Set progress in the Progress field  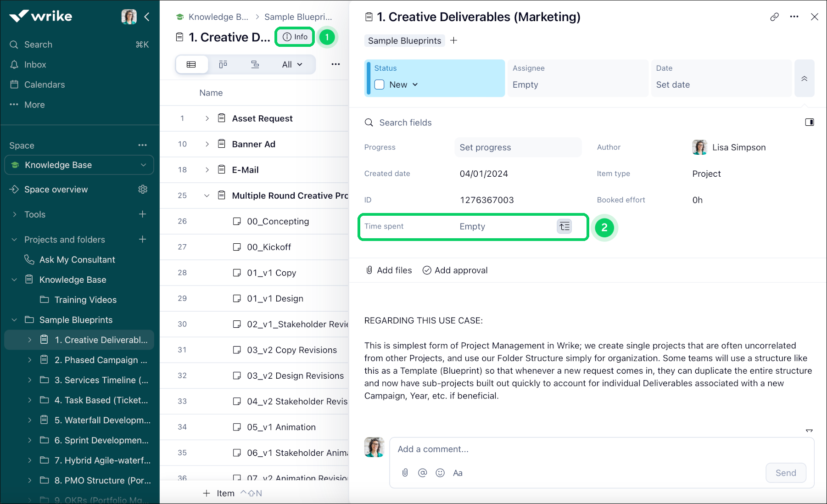point(517,147)
